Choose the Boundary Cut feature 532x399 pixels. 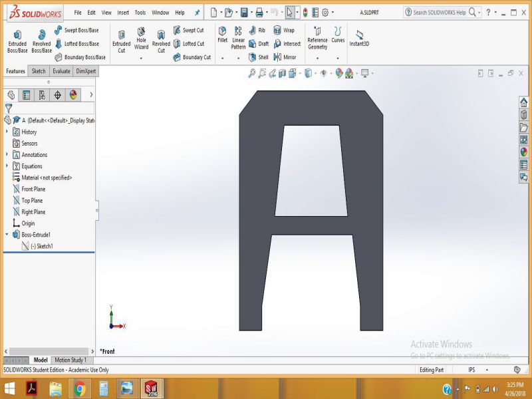(x=192, y=57)
